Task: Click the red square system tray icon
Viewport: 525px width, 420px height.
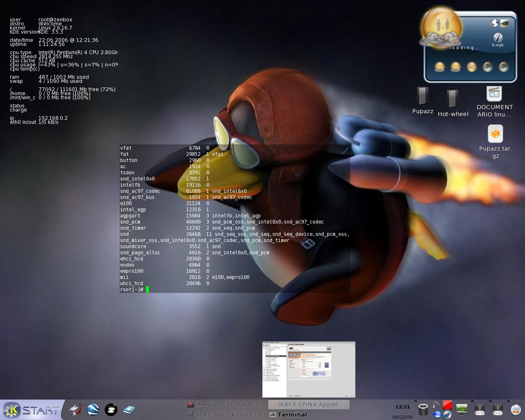Action: 447,405
